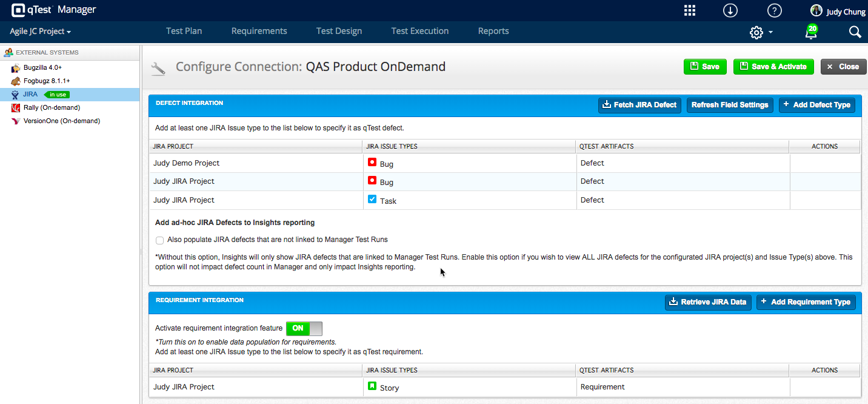This screenshot has height=404, width=868.
Task: Click the search magnifier icon
Action: (855, 32)
